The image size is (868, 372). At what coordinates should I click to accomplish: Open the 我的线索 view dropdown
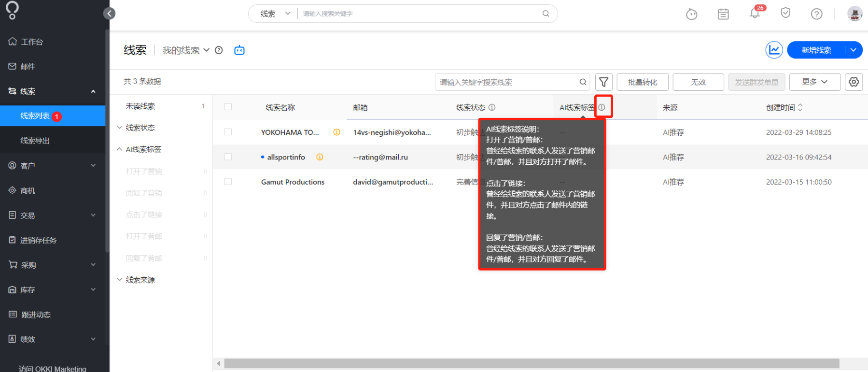tap(186, 50)
